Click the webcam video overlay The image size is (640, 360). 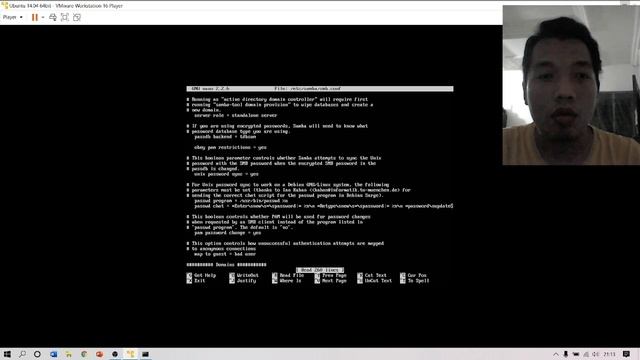point(571,85)
